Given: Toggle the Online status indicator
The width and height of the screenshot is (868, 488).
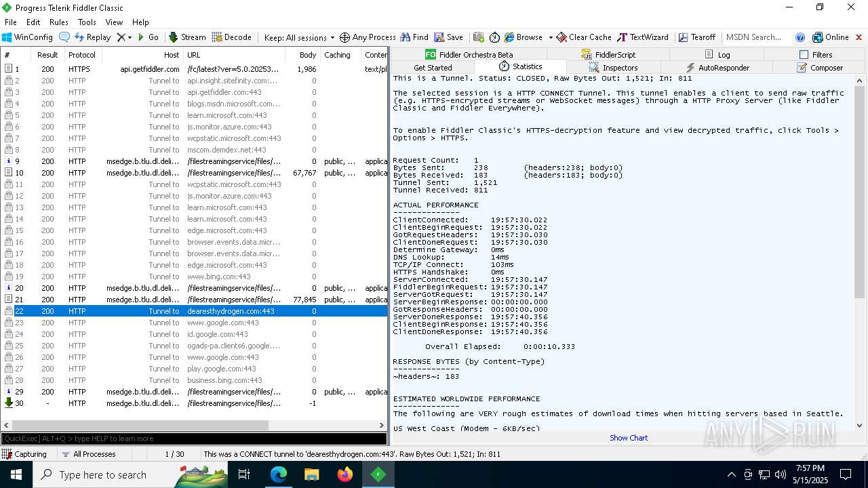Looking at the screenshot, I should pos(831,37).
